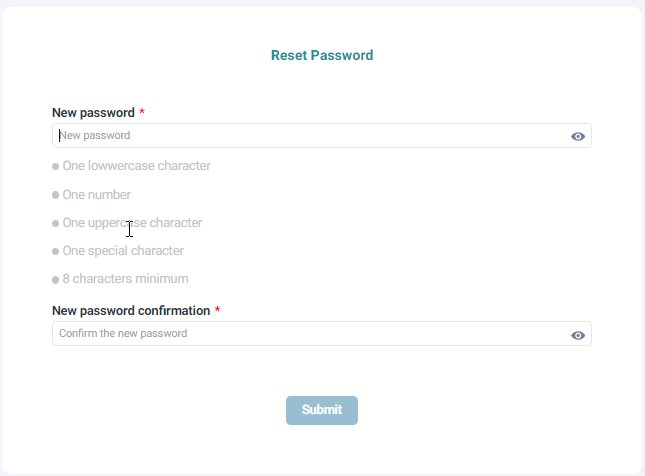Image resolution: width=645 pixels, height=476 pixels.
Task: Toggle visibility of the confirmation password
Action: [x=578, y=335]
